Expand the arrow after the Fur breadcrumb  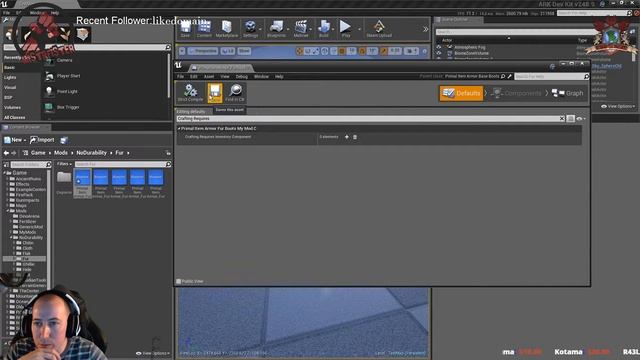pyautogui.click(x=128, y=153)
